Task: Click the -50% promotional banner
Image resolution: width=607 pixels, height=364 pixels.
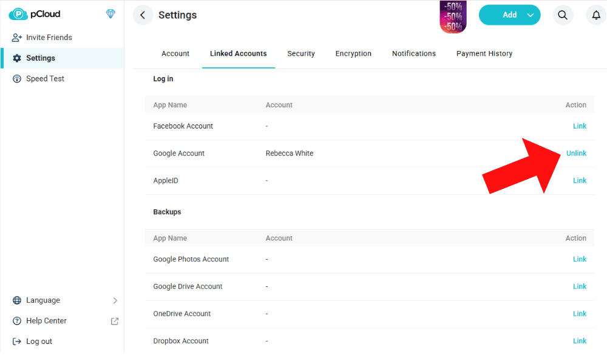Action: click(453, 16)
